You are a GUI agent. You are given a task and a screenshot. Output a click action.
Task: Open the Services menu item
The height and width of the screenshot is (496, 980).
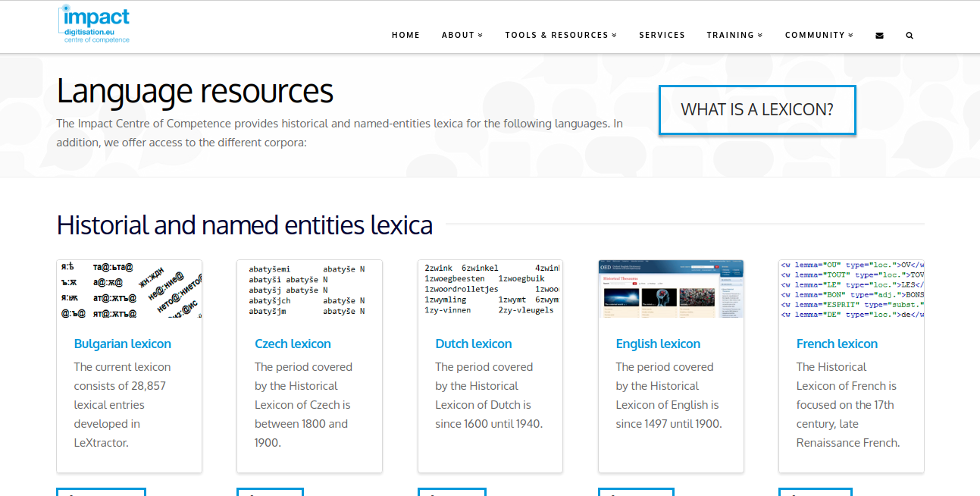(x=662, y=36)
